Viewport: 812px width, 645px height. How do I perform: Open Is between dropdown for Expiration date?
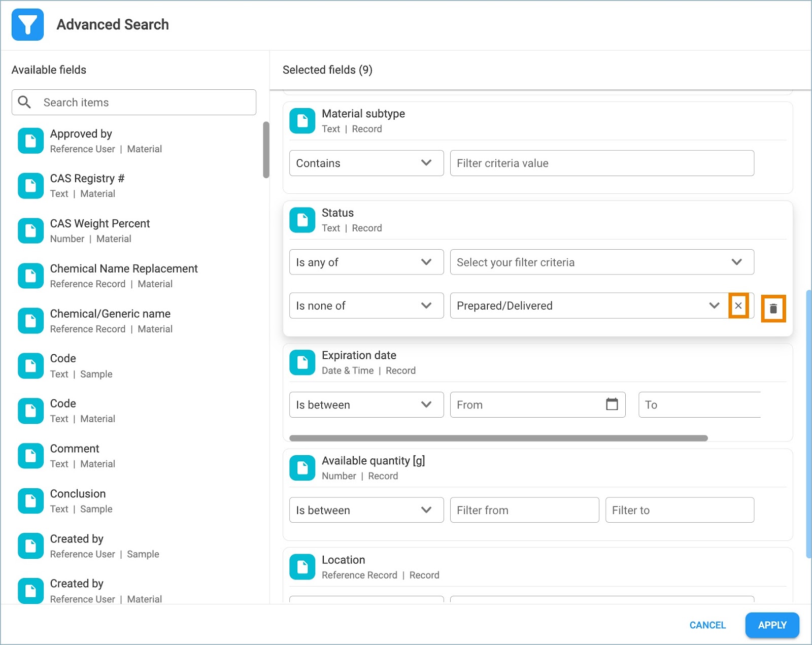pos(366,404)
